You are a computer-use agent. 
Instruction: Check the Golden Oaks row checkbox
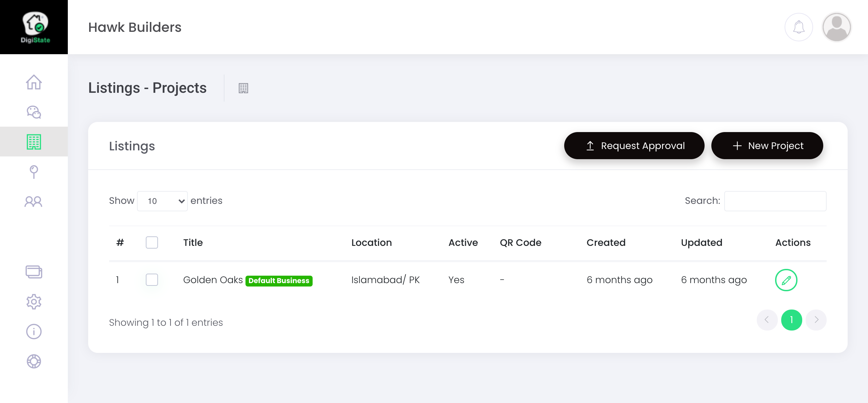click(152, 280)
